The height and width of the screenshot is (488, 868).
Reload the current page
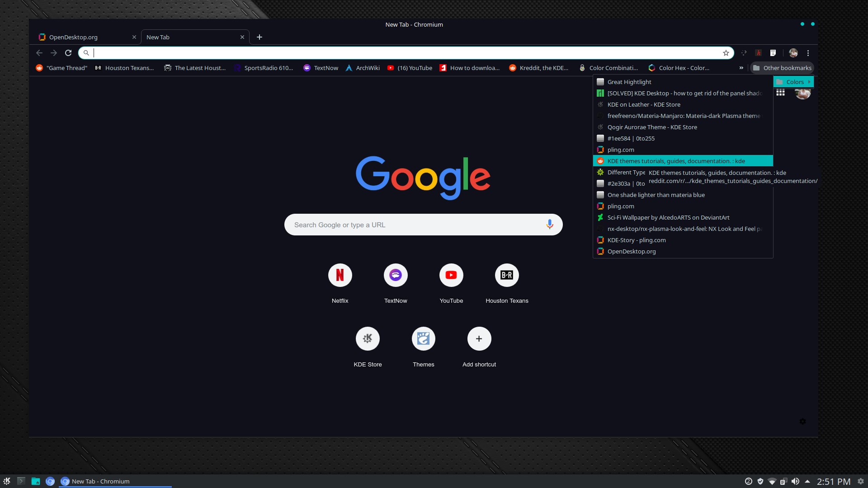pyautogui.click(x=68, y=53)
